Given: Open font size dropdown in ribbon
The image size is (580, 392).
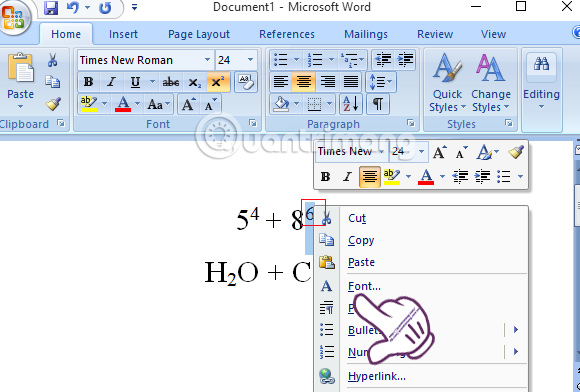Looking at the screenshot, I should 250,60.
